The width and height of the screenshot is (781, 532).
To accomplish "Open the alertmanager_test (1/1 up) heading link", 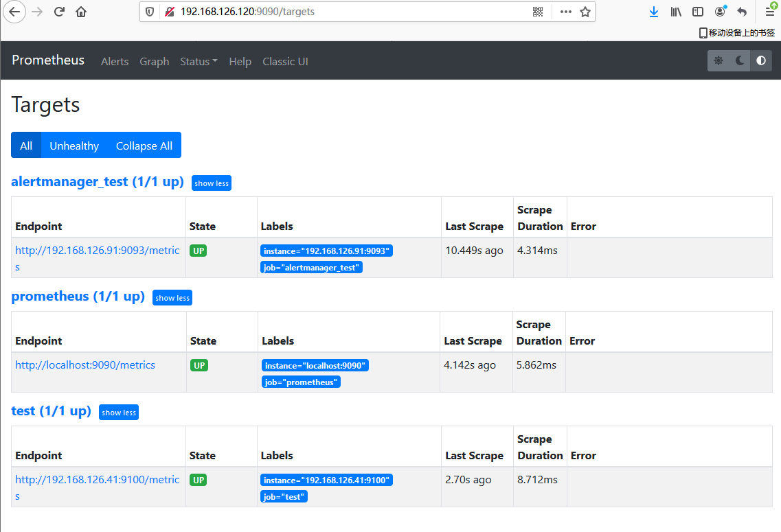I will 98,182.
